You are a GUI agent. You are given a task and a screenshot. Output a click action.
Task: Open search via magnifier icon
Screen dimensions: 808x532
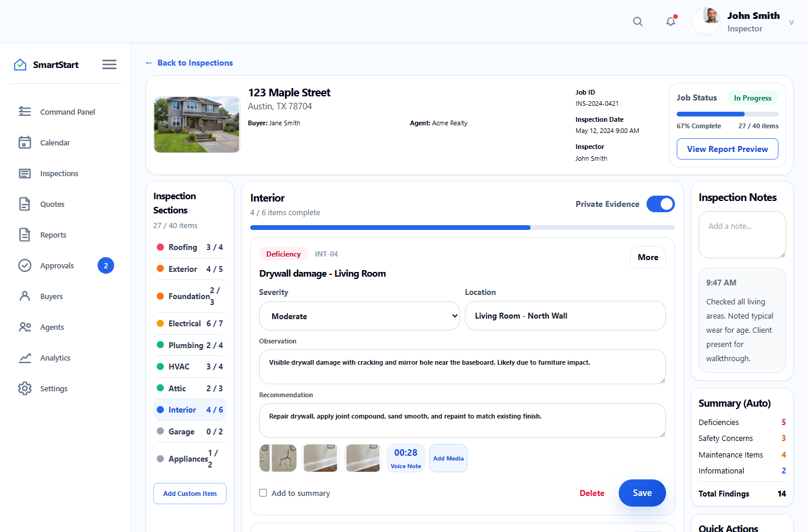638,21
